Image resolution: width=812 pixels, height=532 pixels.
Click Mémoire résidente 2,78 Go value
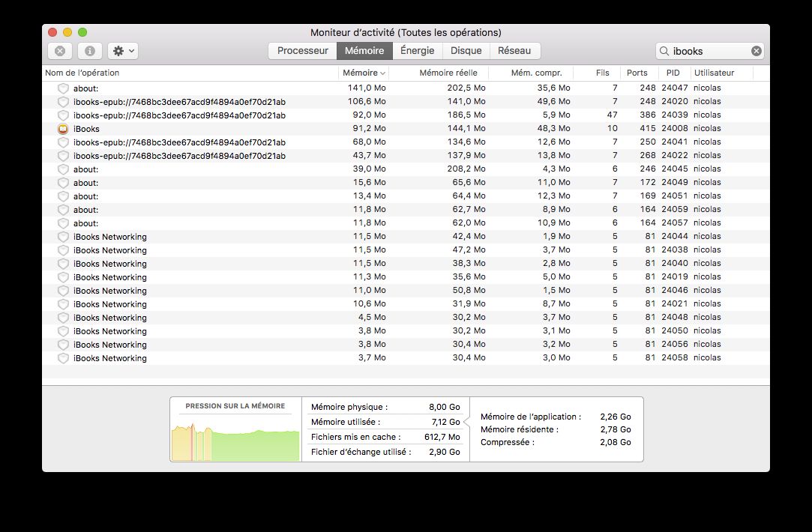coord(616,429)
